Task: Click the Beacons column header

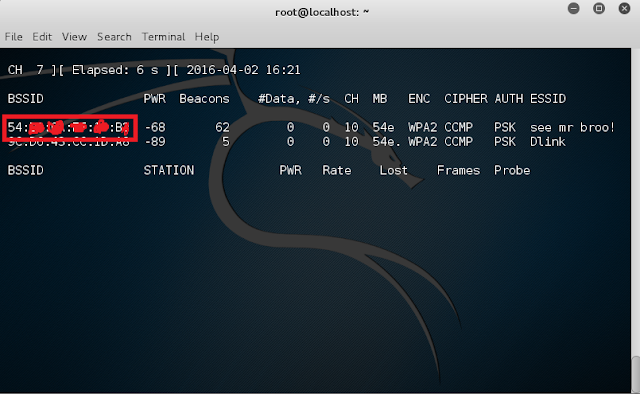Action: (x=204, y=99)
